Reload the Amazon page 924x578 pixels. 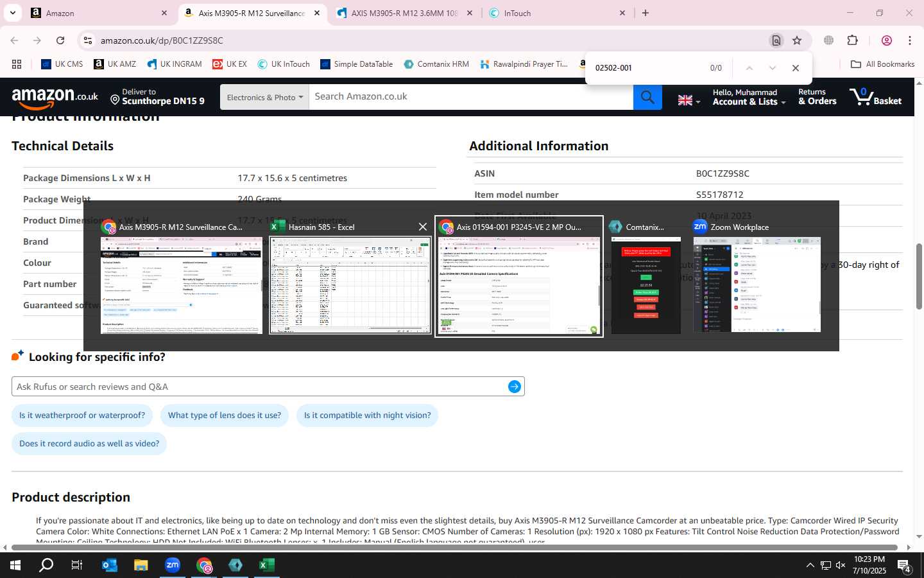pos(60,40)
